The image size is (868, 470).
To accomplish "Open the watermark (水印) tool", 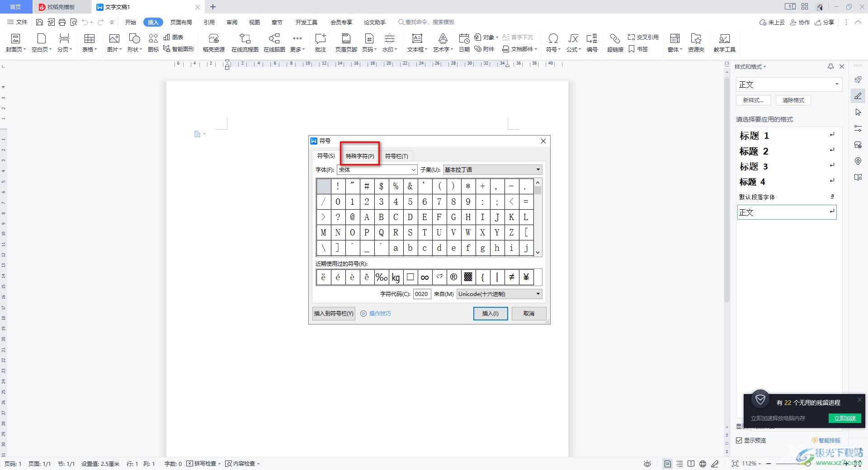I will click(x=389, y=43).
